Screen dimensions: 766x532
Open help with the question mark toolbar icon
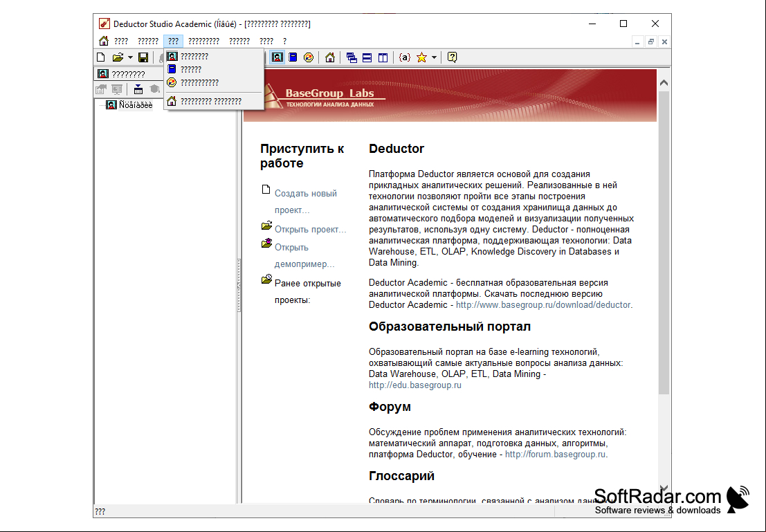(x=452, y=57)
